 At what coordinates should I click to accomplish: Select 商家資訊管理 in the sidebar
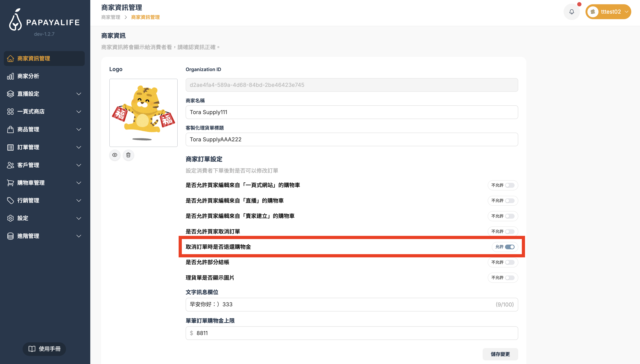click(44, 59)
